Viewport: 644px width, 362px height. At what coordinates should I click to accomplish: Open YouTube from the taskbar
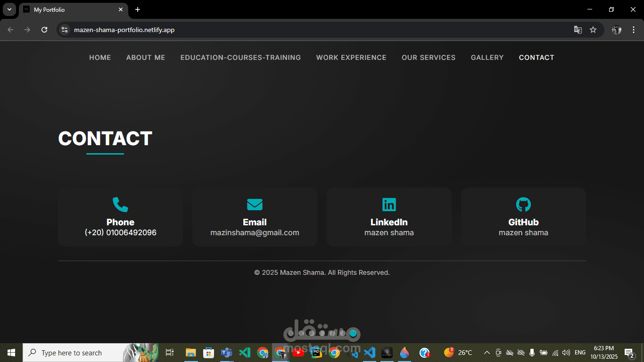point(298,353)
